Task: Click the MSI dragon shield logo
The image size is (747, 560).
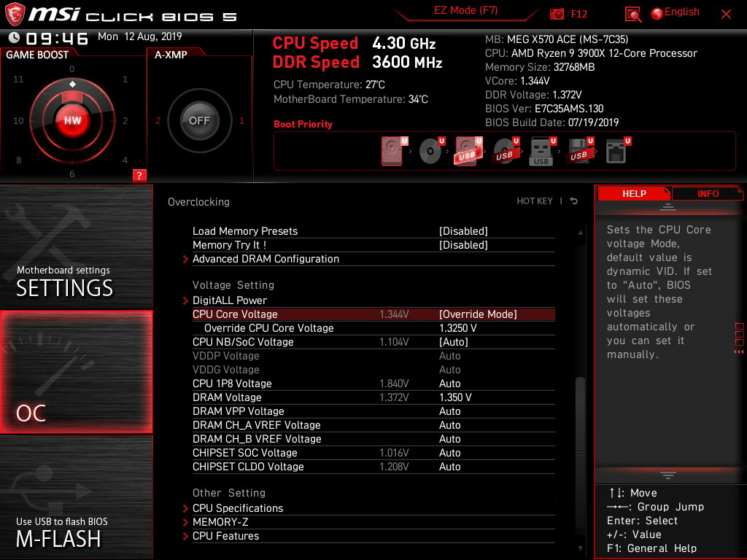Action: pos(15,14)
